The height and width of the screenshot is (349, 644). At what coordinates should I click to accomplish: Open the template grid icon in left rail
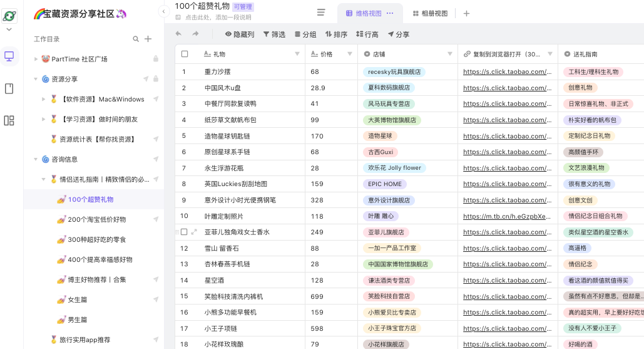(x=9, y=120)
